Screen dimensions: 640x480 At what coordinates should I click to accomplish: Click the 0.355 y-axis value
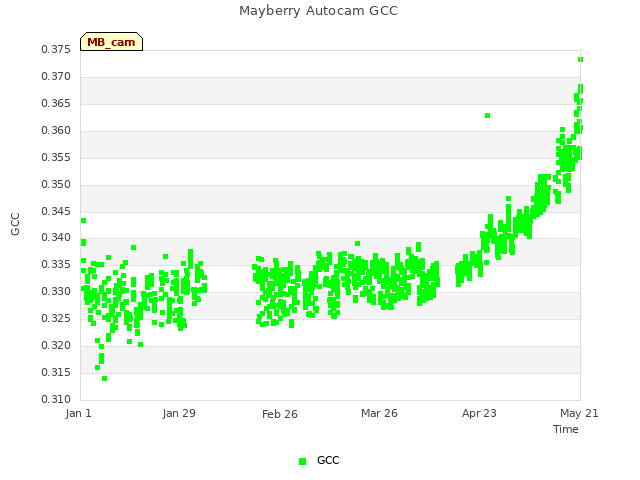(x=56, y=158)
